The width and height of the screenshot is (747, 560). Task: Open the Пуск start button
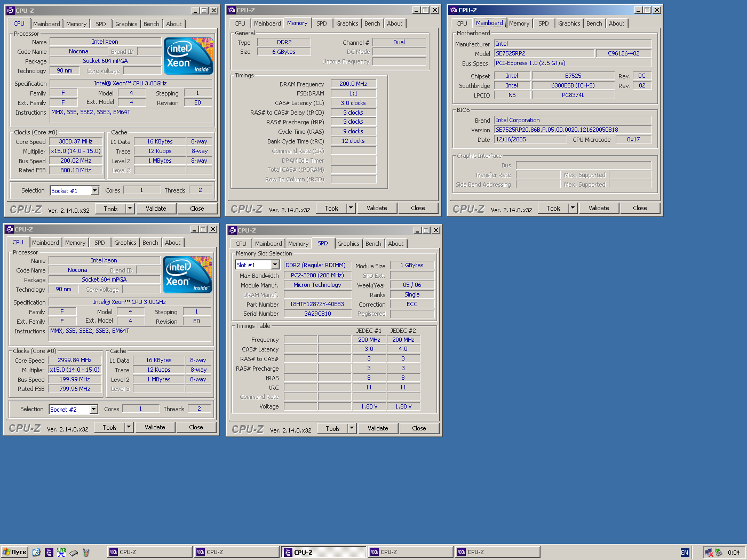(14, 552)
